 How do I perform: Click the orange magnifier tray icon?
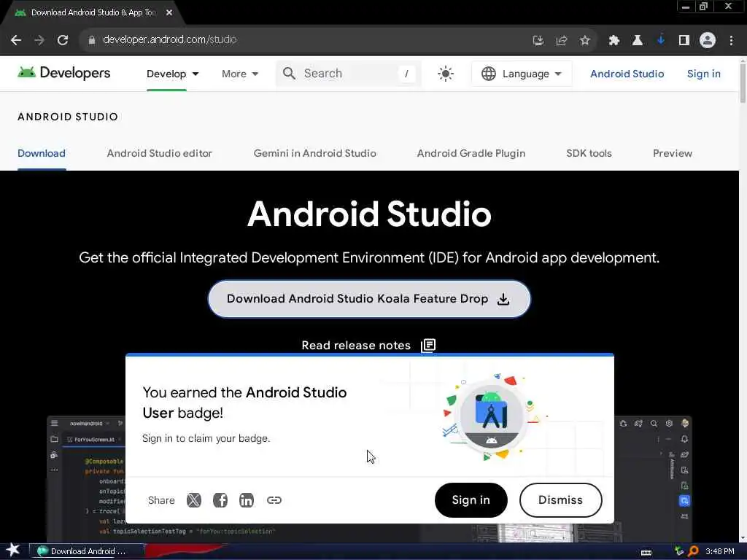coord(694,551)
